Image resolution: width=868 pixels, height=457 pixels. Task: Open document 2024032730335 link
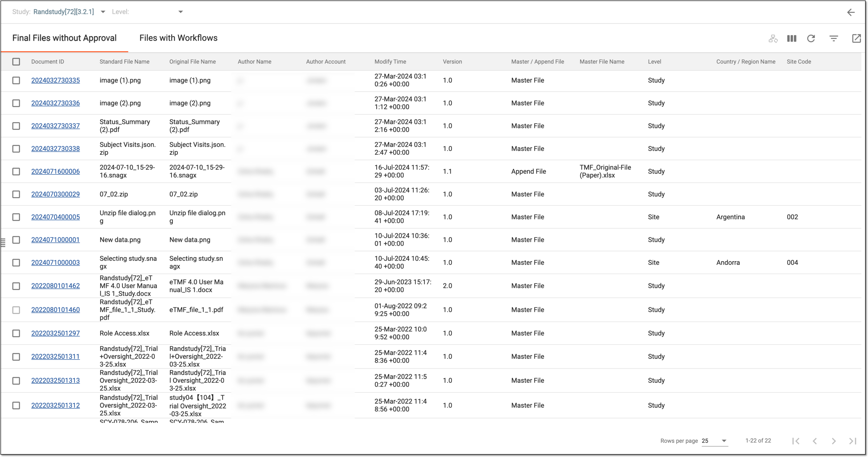tap(56, 81)
